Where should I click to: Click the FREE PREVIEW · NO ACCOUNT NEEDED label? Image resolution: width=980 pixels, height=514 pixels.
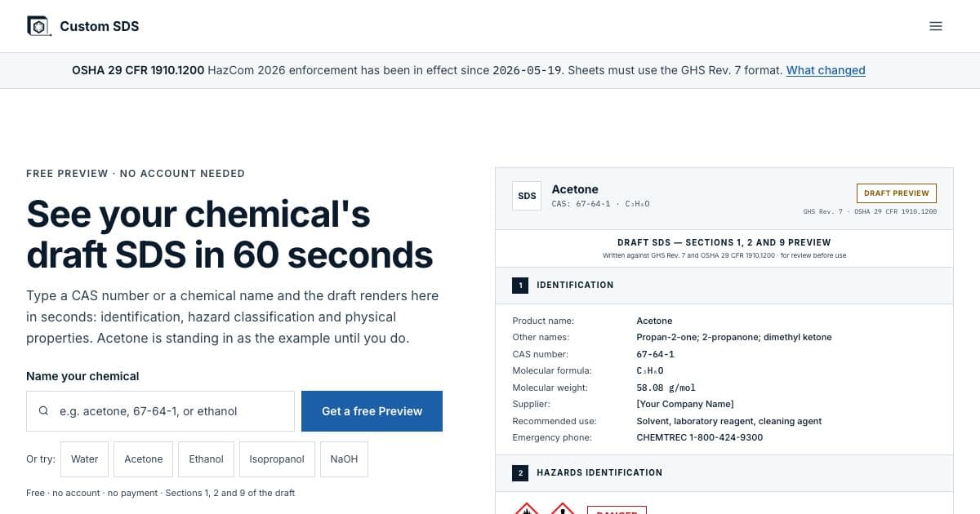136,174
